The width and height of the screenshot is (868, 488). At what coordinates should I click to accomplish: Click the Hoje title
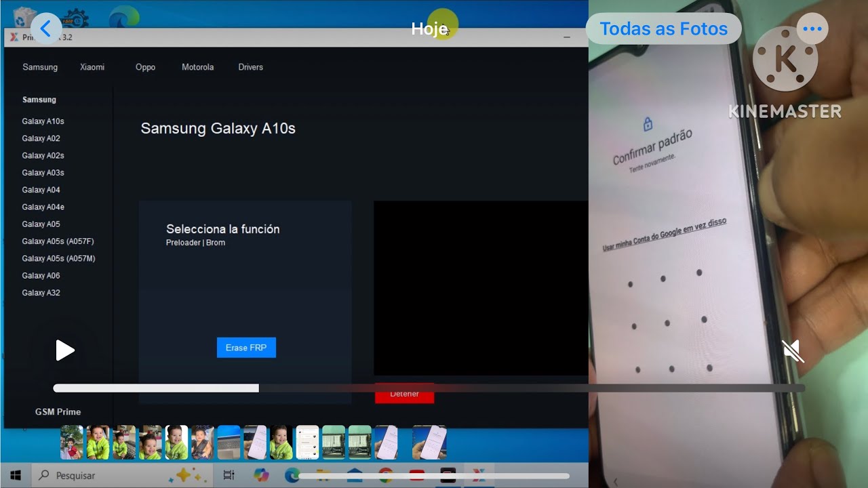(429, 28)
